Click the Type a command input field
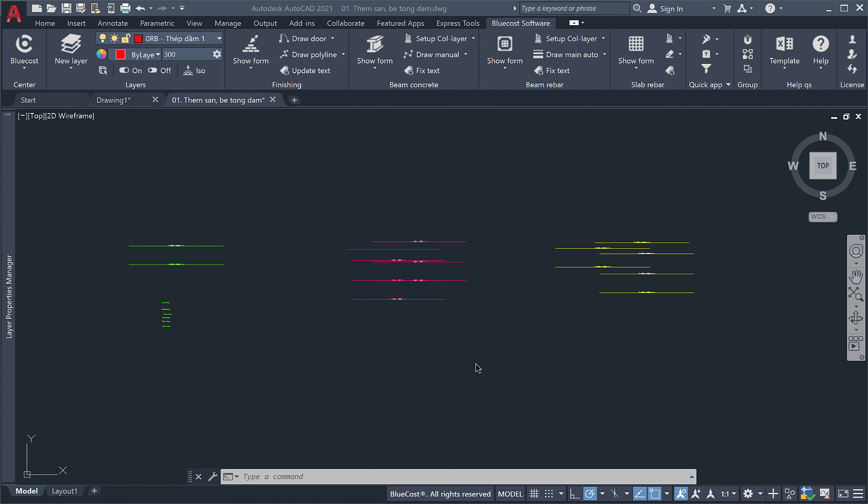 (x=457, y=476)
